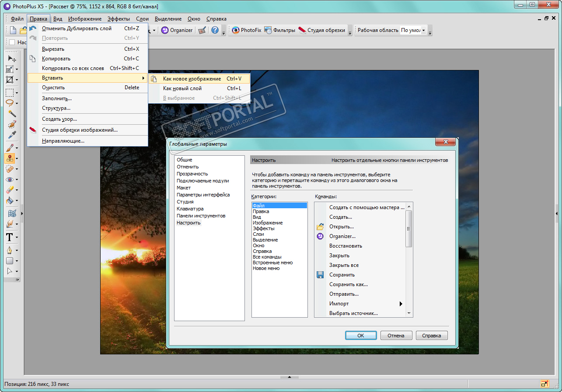The height and width of the screenshot is (392, 562).
Task: Pick the Lasso selection tool
Action: tap(10, 103)
